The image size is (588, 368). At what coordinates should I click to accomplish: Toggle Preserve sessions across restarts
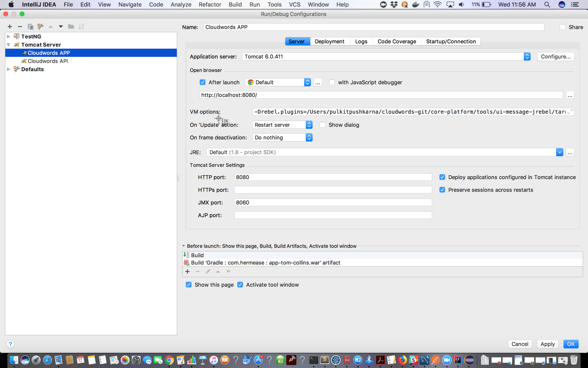(x=442, y=190)
